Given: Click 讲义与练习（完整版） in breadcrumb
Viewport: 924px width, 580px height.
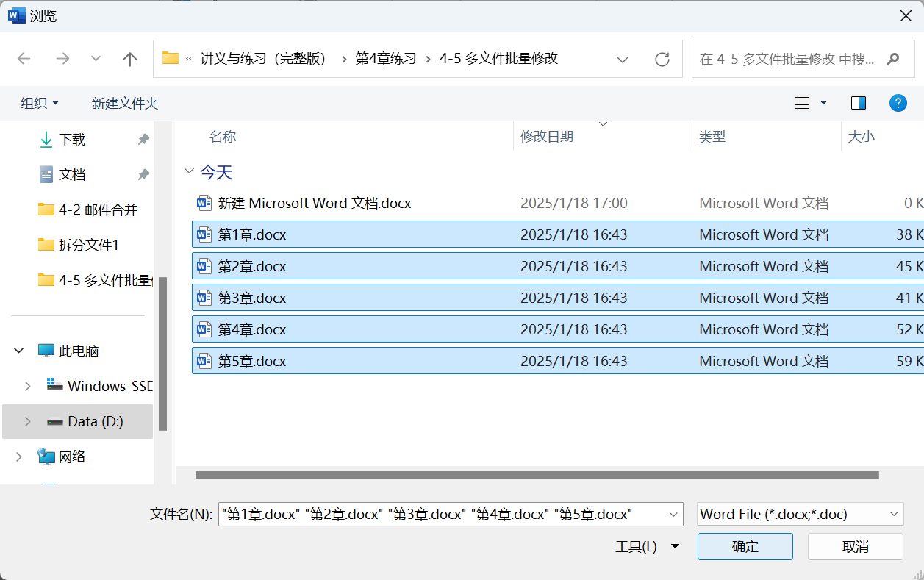Looking at the screenshot, I should click(263, 59).
